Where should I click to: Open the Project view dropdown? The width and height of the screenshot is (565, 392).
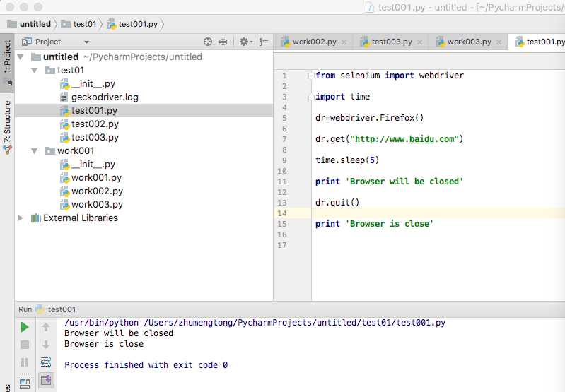point(86,42)
